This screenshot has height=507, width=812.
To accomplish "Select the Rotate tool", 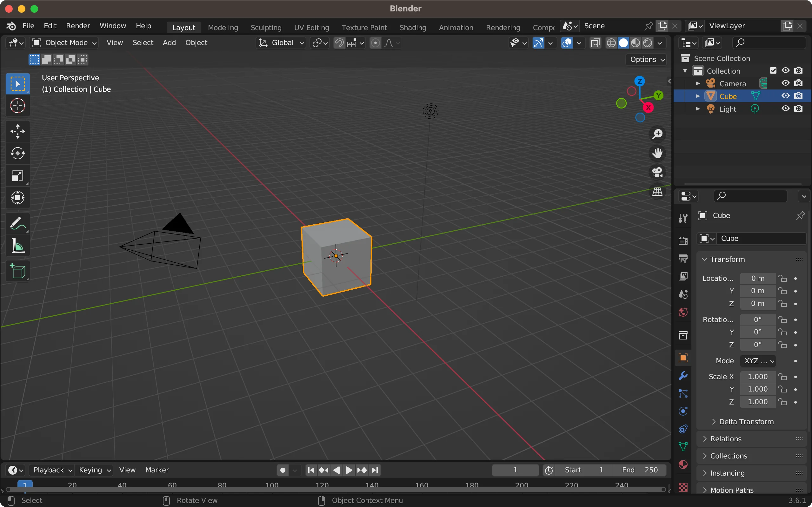I will click(x=17, y=154).
